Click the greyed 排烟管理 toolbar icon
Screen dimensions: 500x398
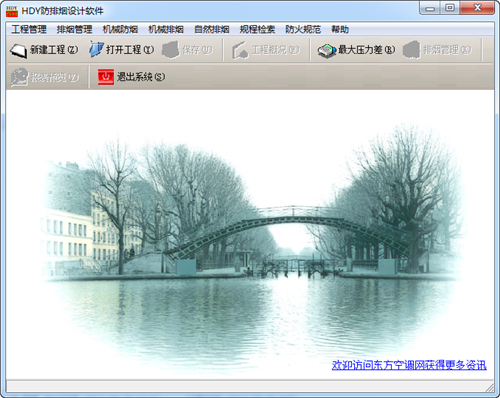click(411, 50)
